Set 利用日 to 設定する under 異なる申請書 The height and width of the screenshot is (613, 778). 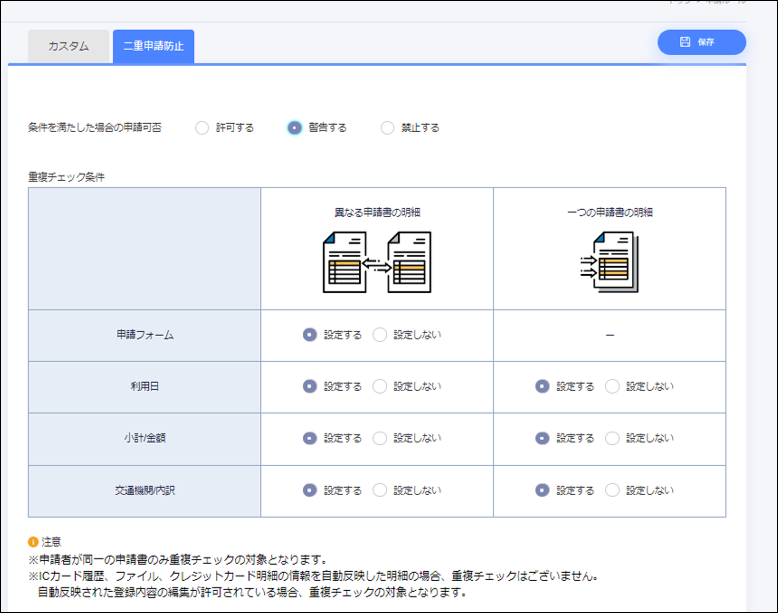310,387
